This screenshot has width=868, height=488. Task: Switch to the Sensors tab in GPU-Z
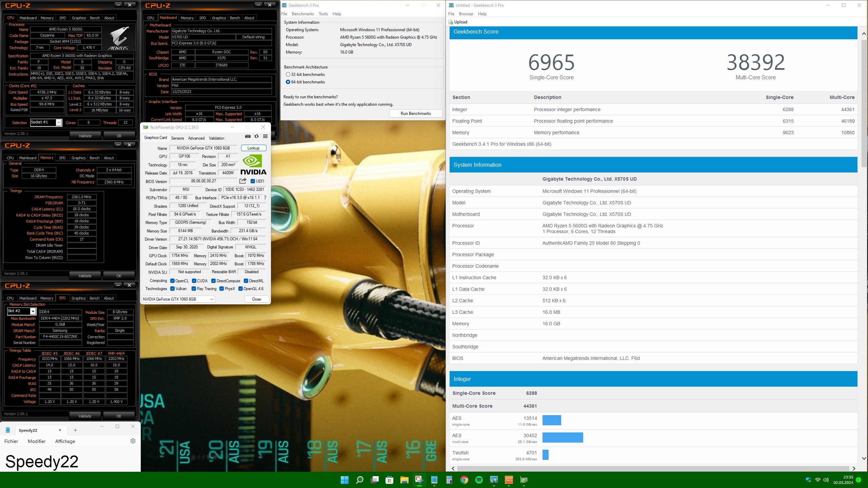[177, 138]
